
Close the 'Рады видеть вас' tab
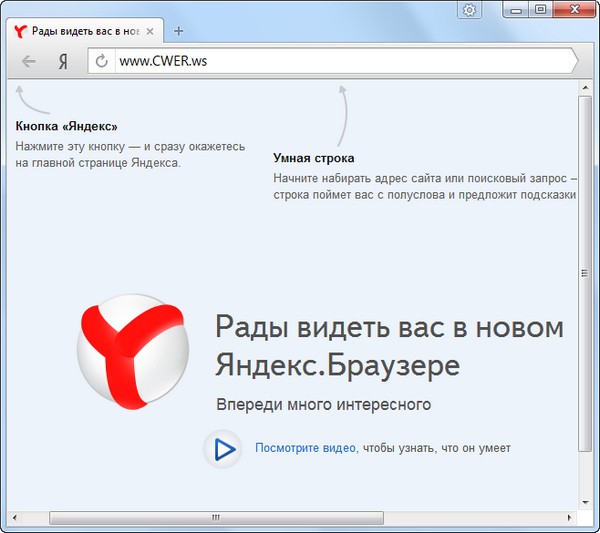point(149,31)
